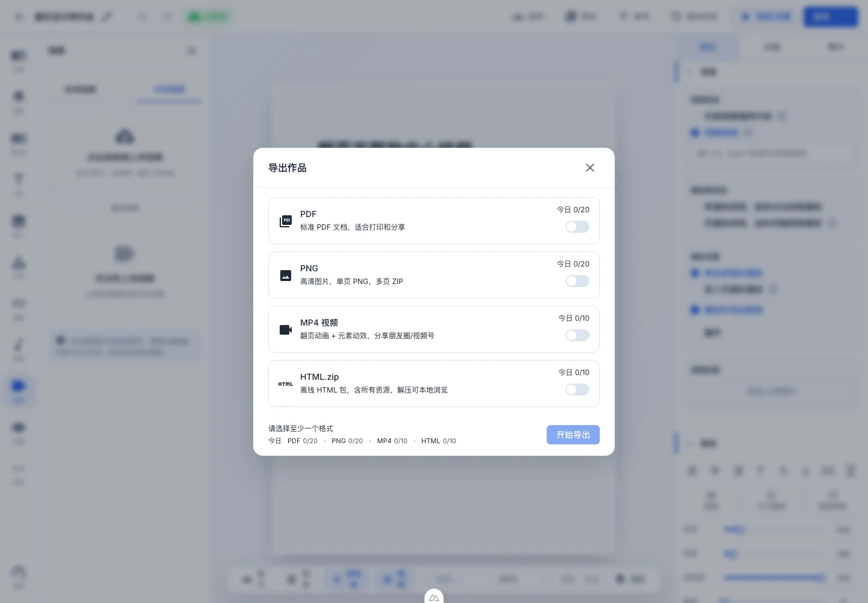Click MP4 row quota 今日 0/10

click(574, 318)
